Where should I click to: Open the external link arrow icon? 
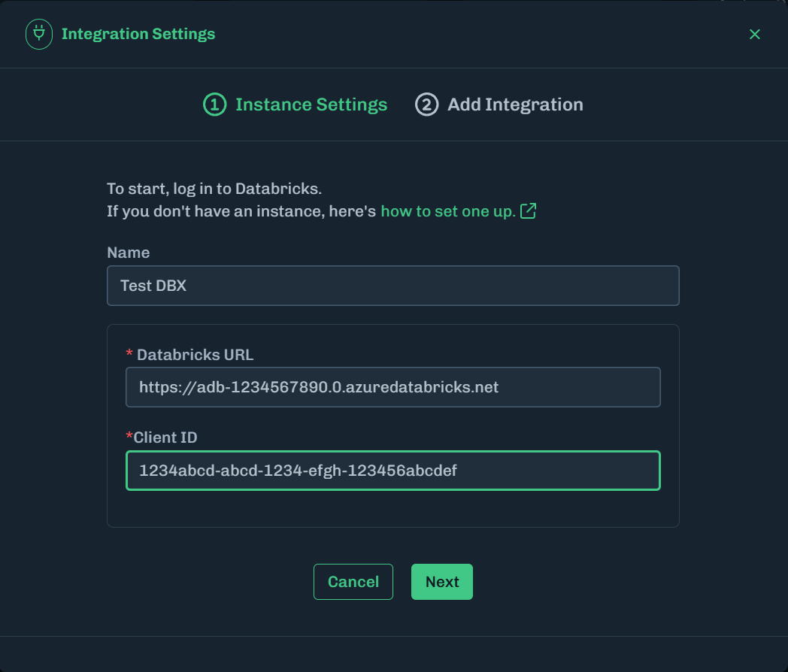pyautogui.click(x=529, y=211)
